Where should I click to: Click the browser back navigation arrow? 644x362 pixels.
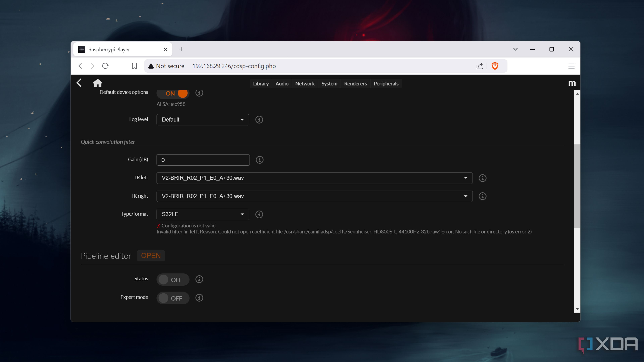(80, 66)
